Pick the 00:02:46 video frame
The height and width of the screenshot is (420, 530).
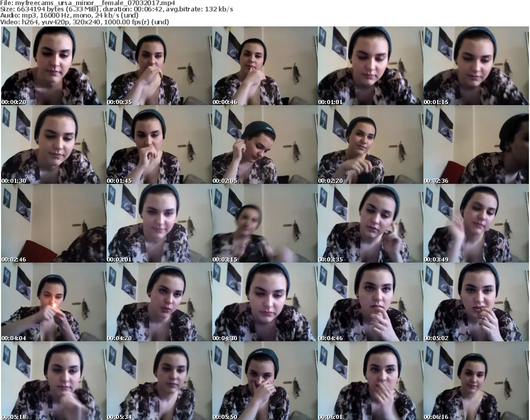click(53, 224)
